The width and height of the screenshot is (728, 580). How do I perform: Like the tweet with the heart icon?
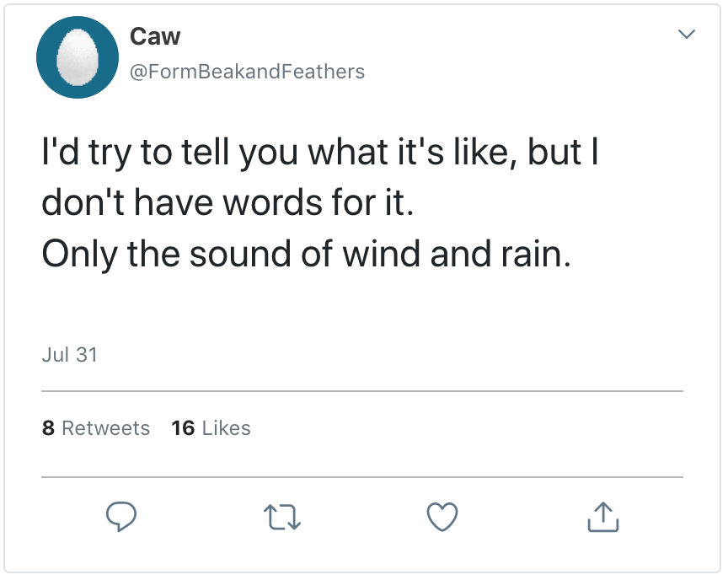pos(442,517)
